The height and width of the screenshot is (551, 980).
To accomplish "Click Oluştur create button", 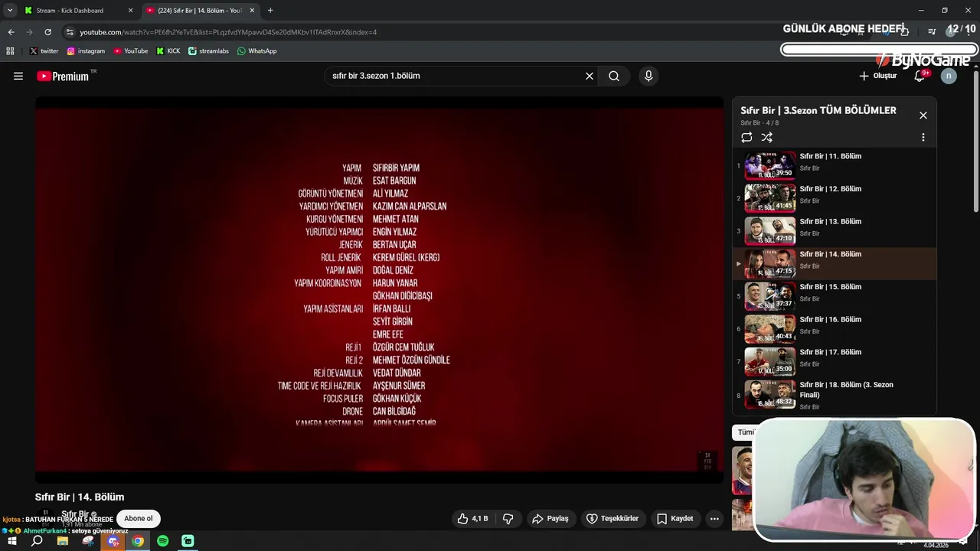I will 877,76.
